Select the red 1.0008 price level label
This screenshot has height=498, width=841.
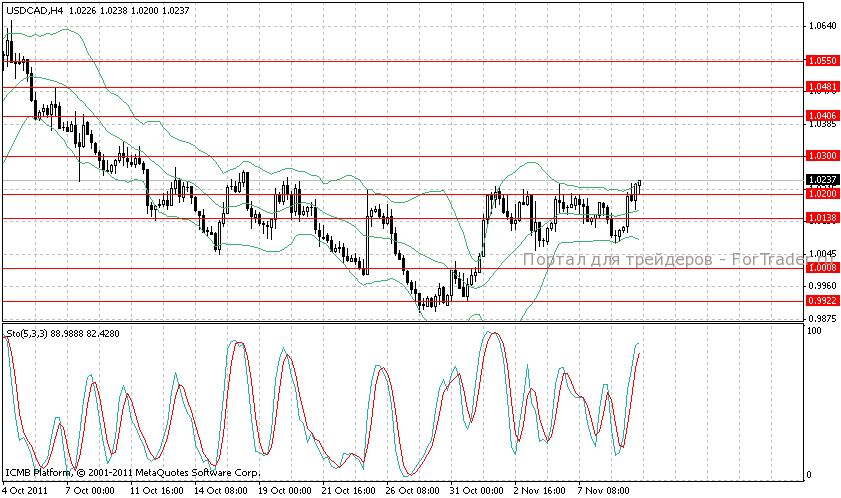[x=822, y=268]
